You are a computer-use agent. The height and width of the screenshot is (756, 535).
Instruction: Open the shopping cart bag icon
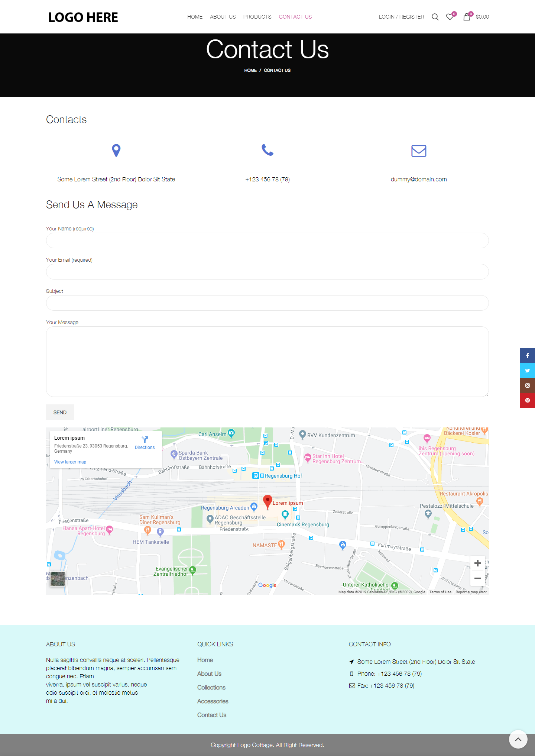point(467,17)
